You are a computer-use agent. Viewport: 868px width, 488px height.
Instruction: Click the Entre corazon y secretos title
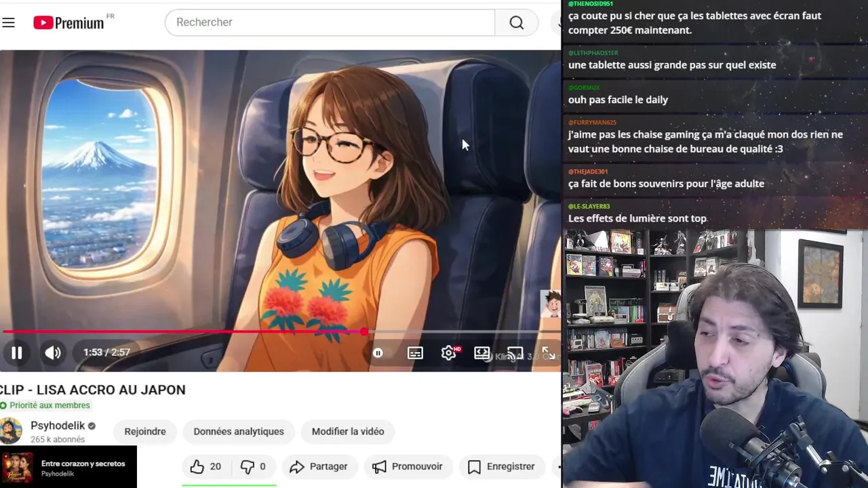pyautogui.click(x=83, y=464)
